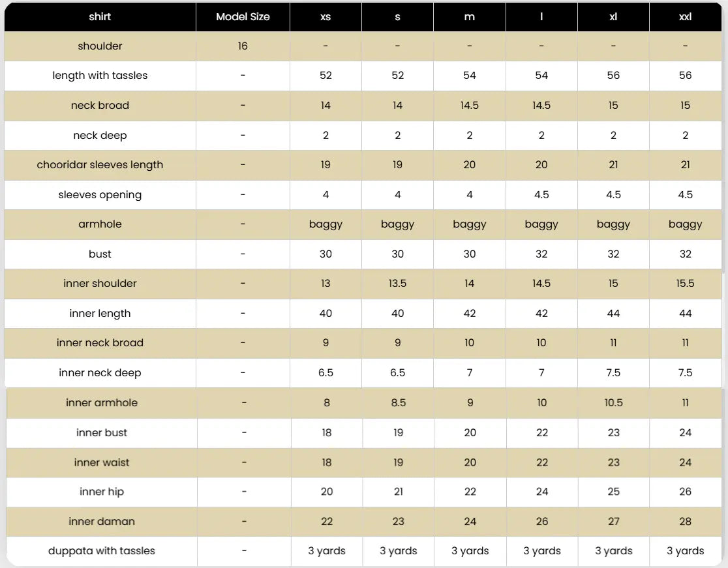Click the 'neck broad' row label

(100, 106)
